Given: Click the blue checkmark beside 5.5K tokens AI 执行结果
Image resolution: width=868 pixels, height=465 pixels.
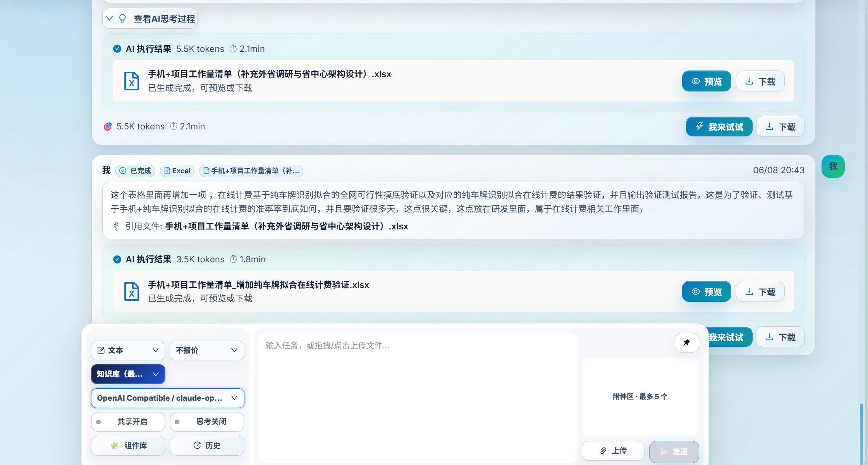Looking at the screenshot, I should click(117, 49).
